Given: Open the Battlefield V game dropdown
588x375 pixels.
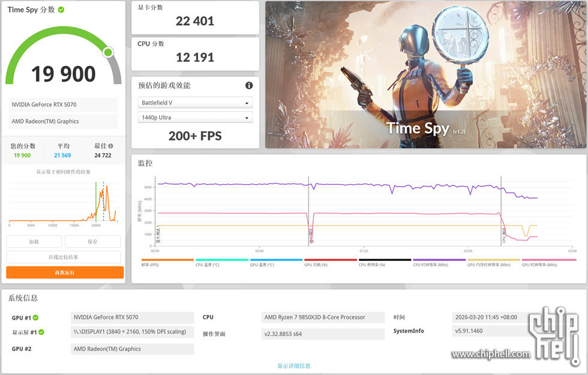Looking at the screenshot, I should pyautogui.click(x=195, y=103).
